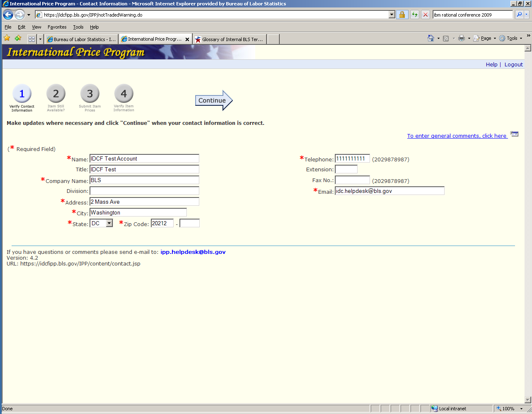The width and height of the screenshot is (532, 414).
Task: Click the browser Back arrow button
Action: [x=8, y=15]
